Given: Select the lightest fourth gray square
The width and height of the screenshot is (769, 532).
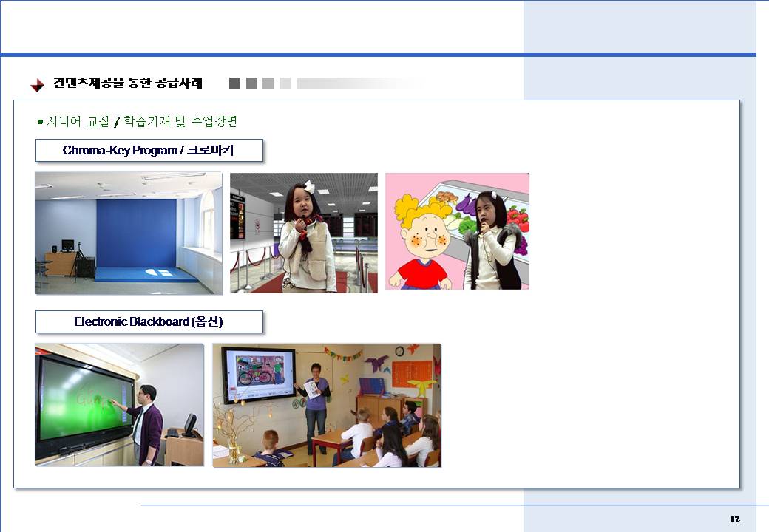Looking at the screenshot, I should [x=285, y=83].
